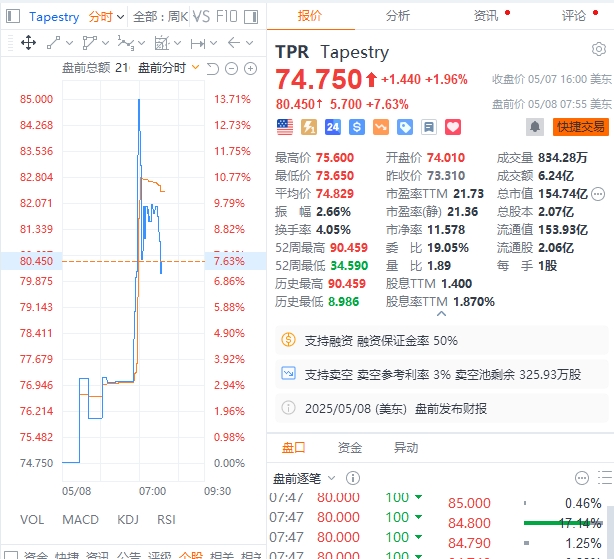Switch to the 分析 tab

[x=398, y=16]
